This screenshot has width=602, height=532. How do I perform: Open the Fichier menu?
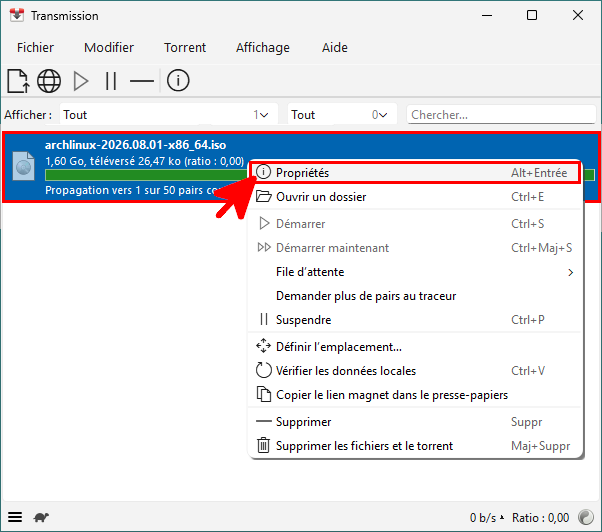click(35, 48)
